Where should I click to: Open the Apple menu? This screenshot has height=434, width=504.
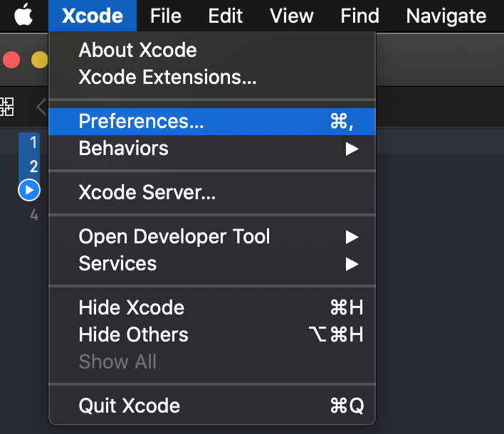[23, 15]
